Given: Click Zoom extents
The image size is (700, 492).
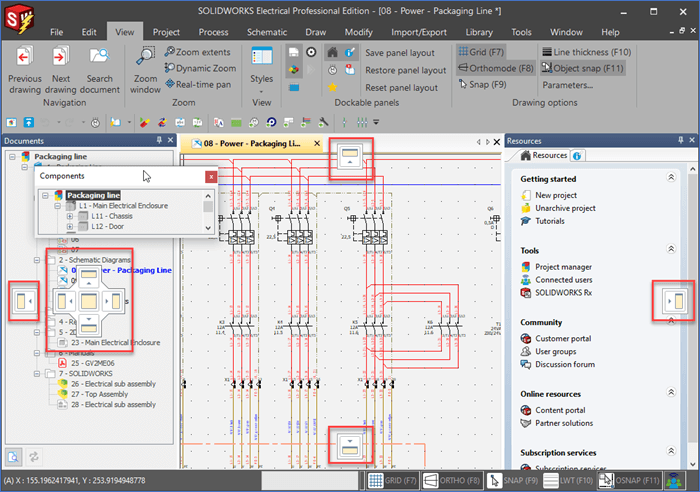Looking at the screenshot, I should point(197,52).
